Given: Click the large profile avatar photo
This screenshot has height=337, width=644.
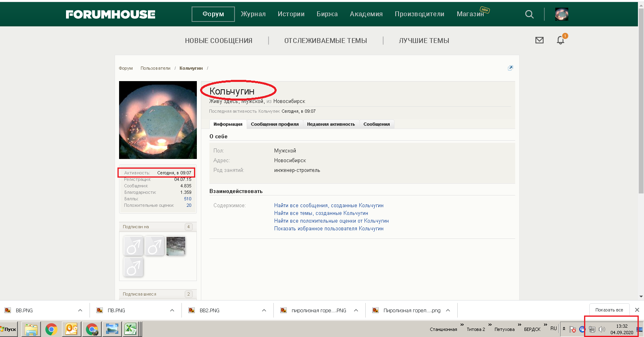Looking at the screenshot, I should [158, 120].
